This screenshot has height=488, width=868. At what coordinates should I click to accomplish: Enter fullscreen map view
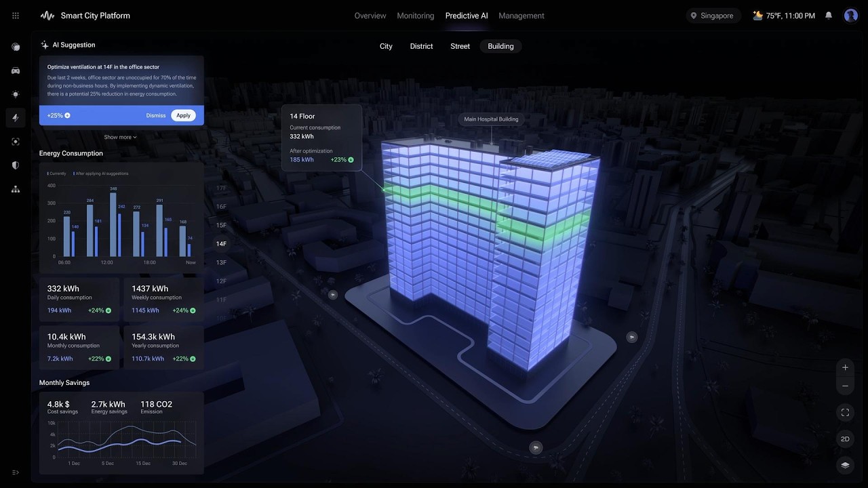(845, 412)
